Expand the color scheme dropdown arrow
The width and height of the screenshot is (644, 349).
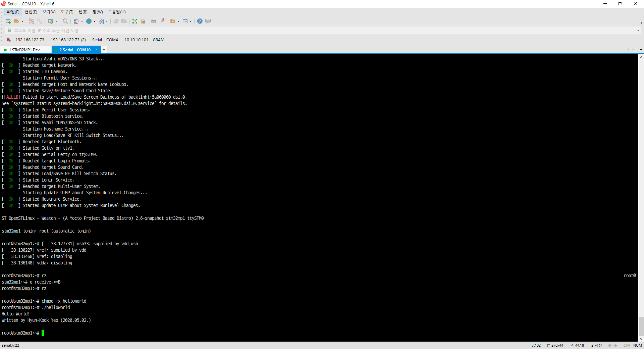(82, 21)
